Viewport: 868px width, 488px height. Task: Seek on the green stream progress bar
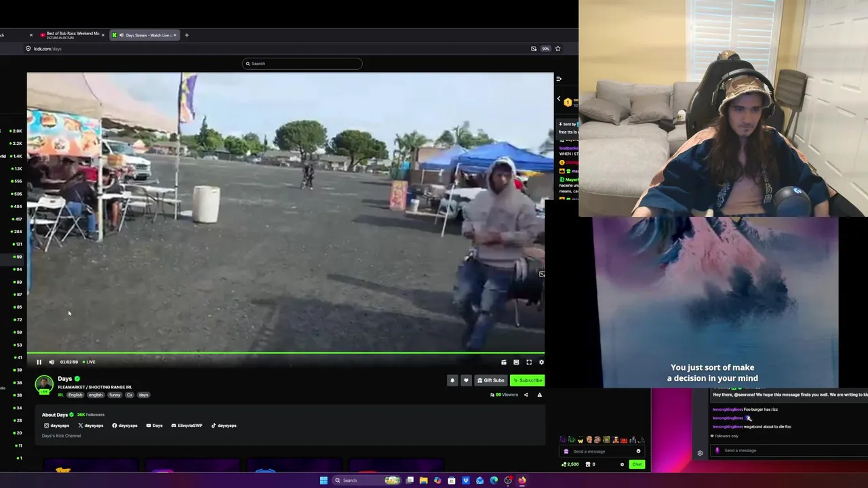pos(285,353)
